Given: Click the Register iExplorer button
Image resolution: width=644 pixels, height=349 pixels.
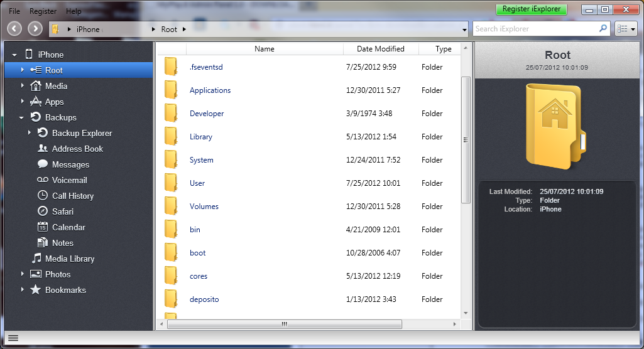Looking at the screenshot, I should 531,9.
